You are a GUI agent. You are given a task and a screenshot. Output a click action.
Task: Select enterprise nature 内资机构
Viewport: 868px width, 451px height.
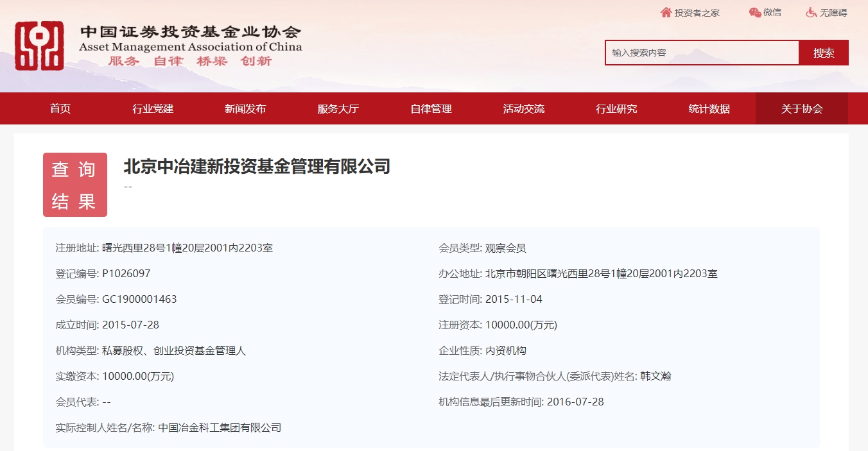[506, 351]
